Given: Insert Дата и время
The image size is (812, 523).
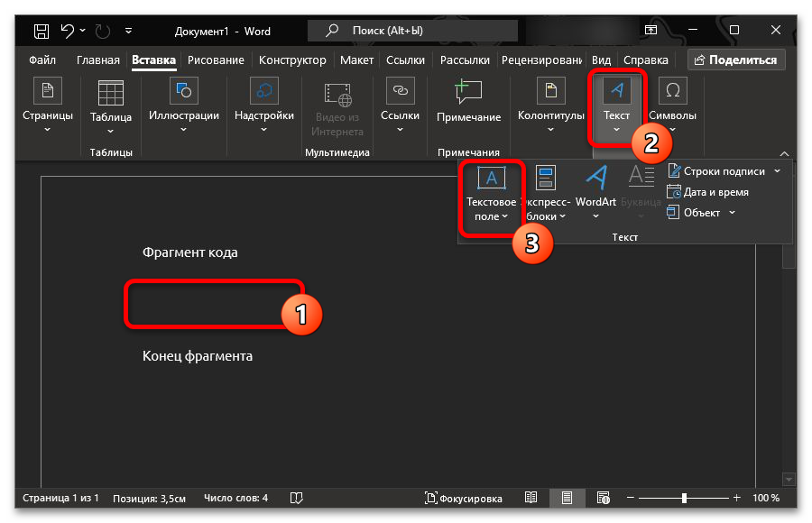Looking at the screenshot, I should coord(708,192).
